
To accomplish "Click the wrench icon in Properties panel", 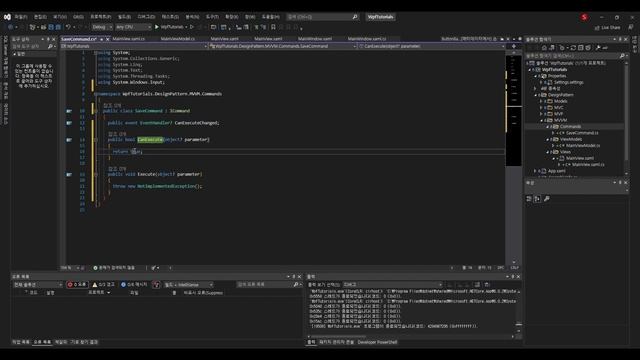I will pos(547,199).
